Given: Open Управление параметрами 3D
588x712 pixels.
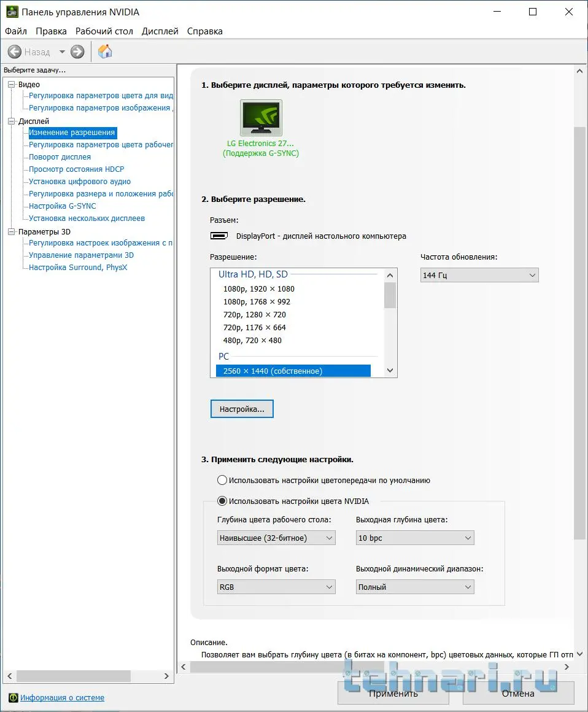Looking at the screenshot, I should coord(81,255).
